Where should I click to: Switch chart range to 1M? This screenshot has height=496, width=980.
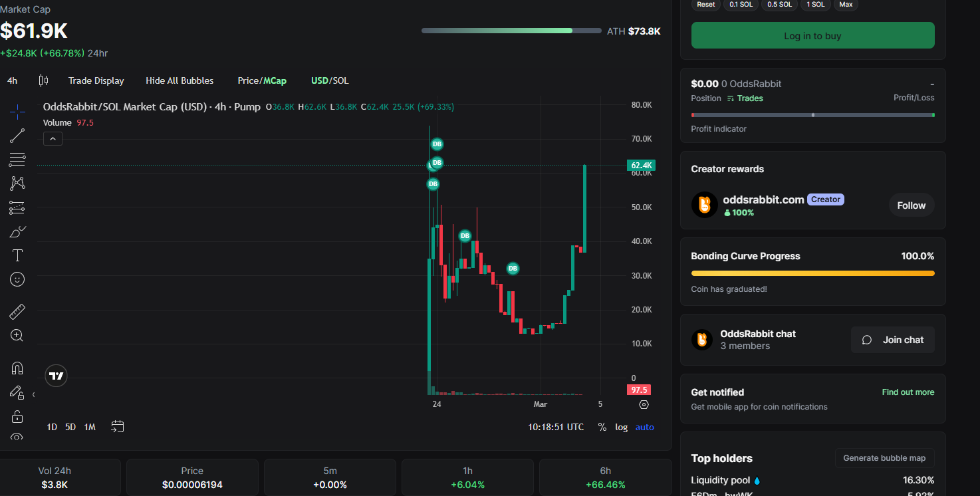point(90,427)
